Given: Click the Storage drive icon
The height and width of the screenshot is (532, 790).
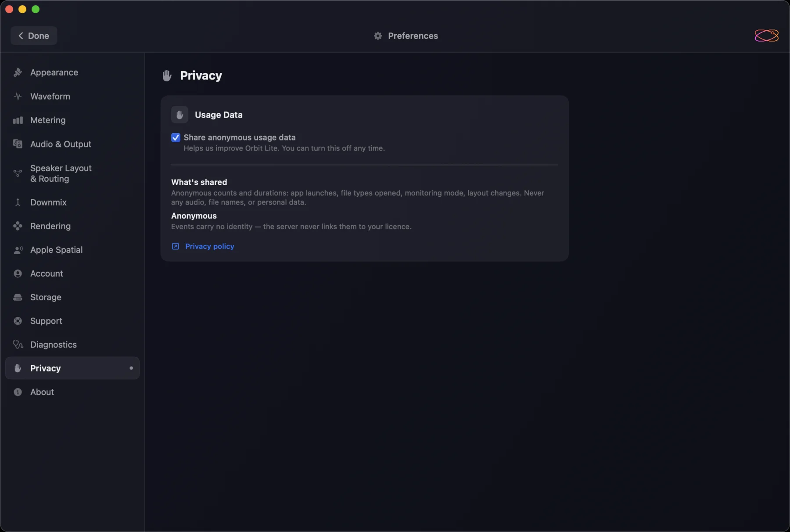Looking at the screenshot, I should pos(18,297).
